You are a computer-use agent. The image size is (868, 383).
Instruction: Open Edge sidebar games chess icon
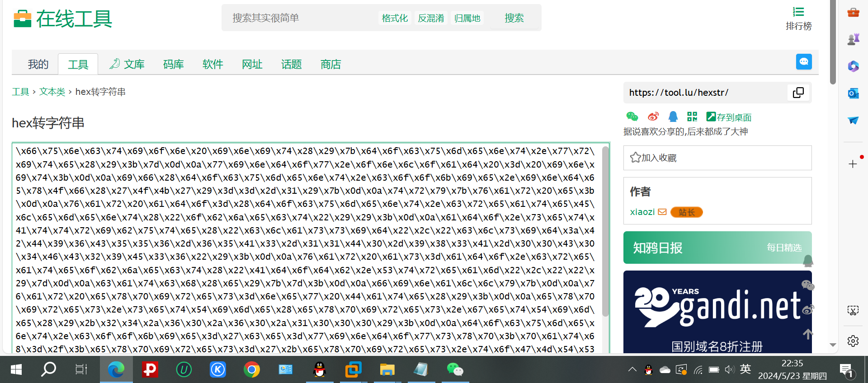pyautogui.click(x=853, y=39)
